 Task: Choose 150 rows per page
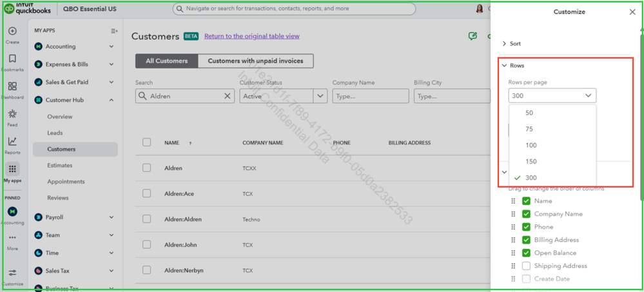point(552,161)
